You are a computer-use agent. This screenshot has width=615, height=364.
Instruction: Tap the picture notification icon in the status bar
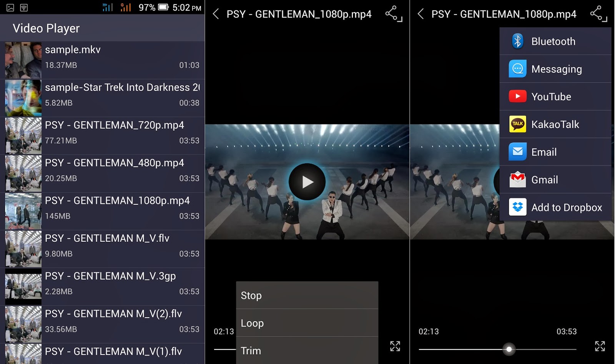coord(10,8)
